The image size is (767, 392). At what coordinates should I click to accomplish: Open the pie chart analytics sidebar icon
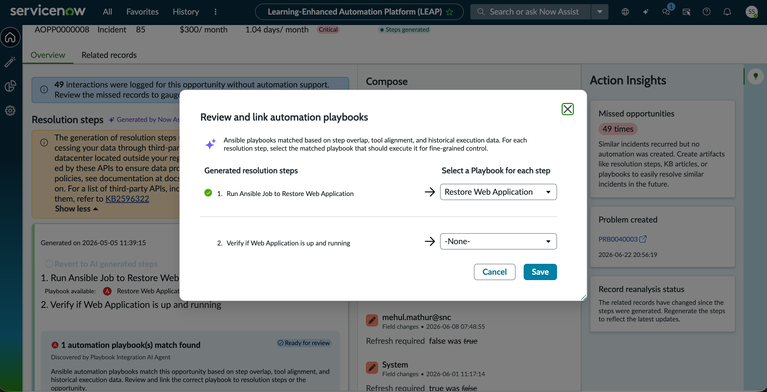10,86
